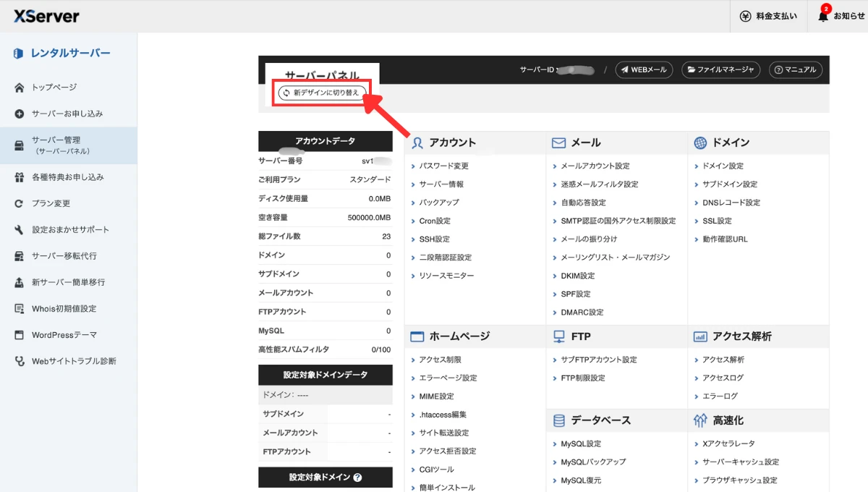The width and height of the screenshot is (868, 492).
Task: Open the ドメイン設定 link
Action: (723, 166)
